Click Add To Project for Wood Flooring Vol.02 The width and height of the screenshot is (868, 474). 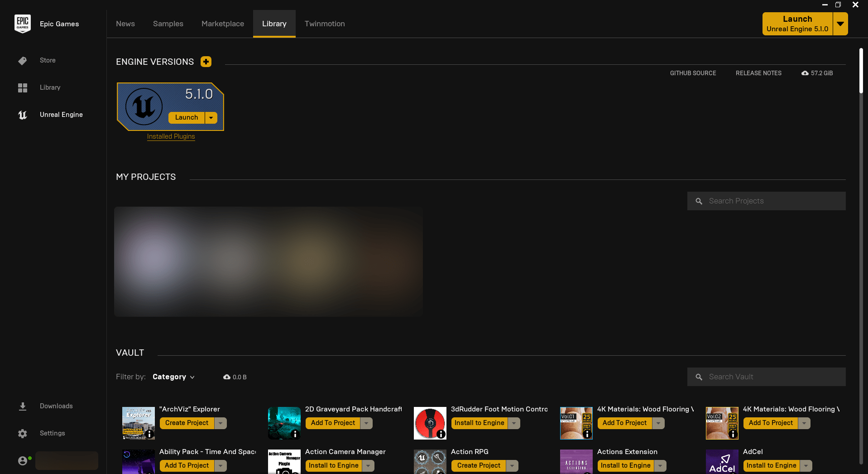tap(771, 423)
